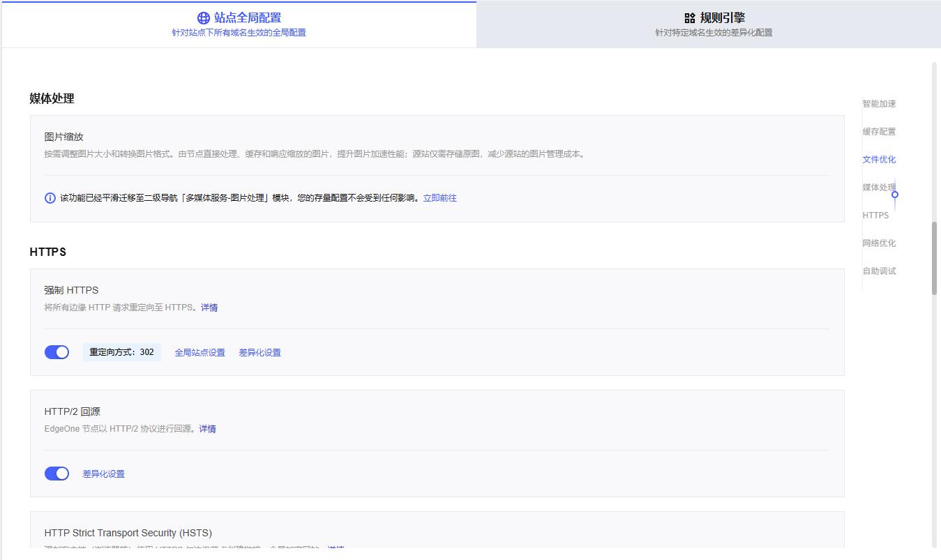Open 差异化设置 for HTTP/2 回源

(104, 474)
